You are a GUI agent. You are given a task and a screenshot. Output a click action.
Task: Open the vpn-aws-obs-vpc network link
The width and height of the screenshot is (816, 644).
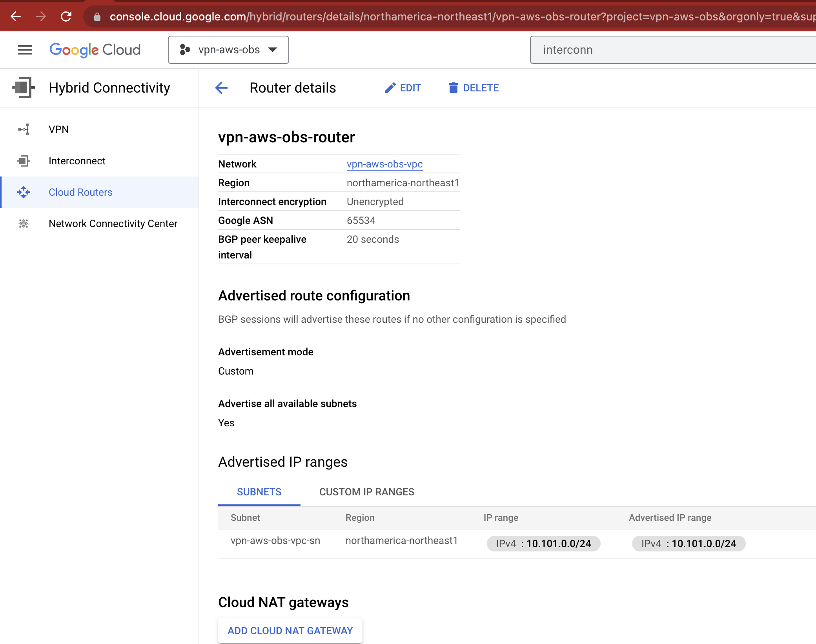pos(384,164)
